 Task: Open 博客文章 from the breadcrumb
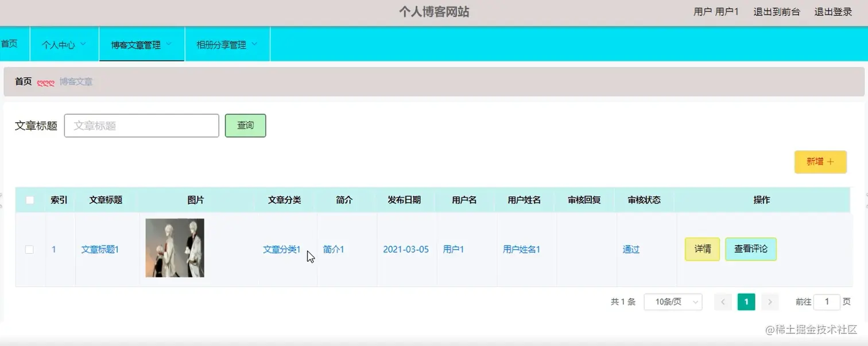[76, 82]
